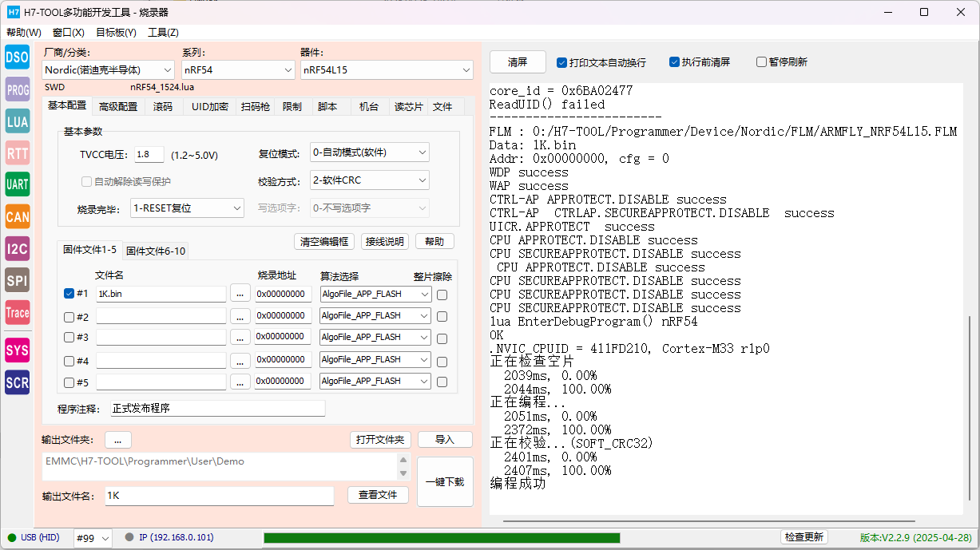Open the 复位模式 dropdown
Viewport: 980px width, 550px height.
[369, 152]
